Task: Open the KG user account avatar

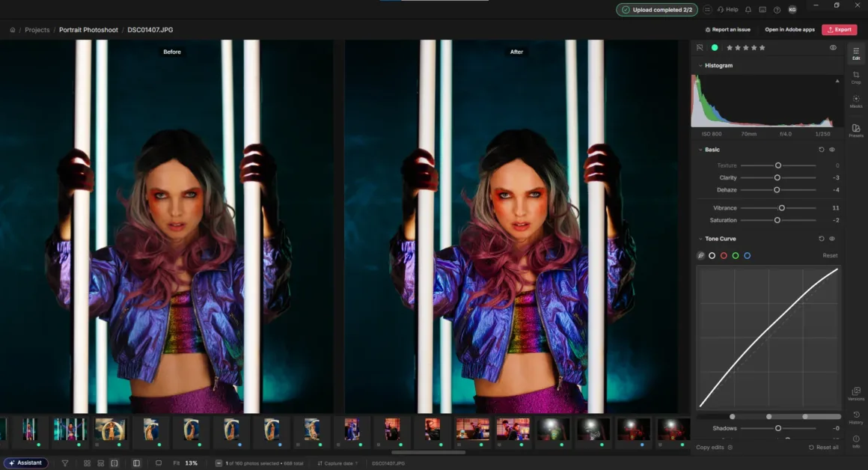Action: point(792,10)
